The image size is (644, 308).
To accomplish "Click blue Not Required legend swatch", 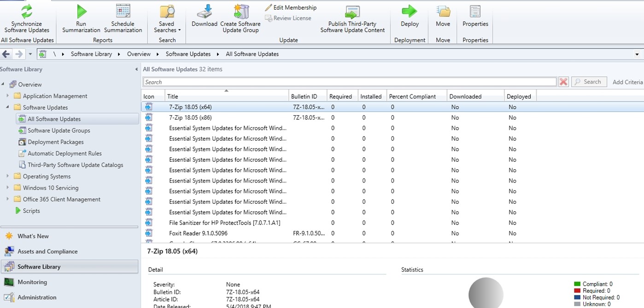I will tap(577, 297).
